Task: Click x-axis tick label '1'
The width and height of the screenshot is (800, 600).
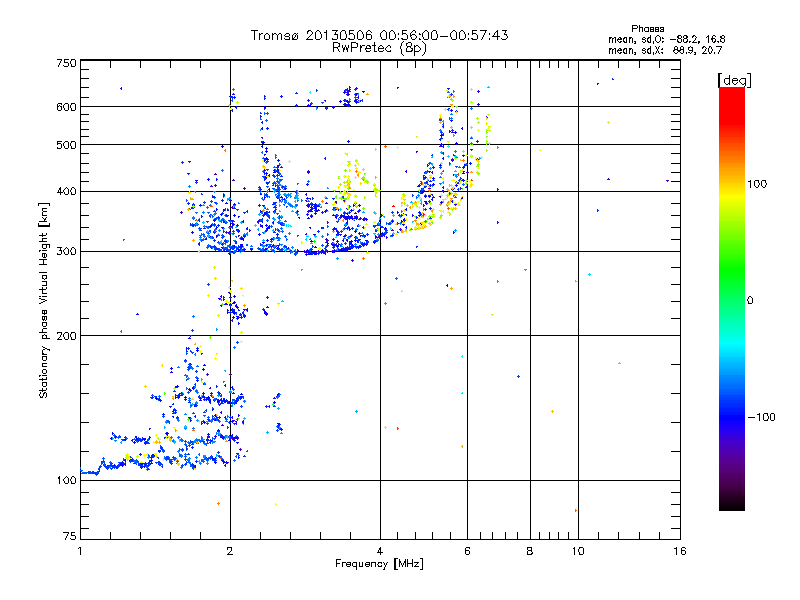Action: pos(80,551)
